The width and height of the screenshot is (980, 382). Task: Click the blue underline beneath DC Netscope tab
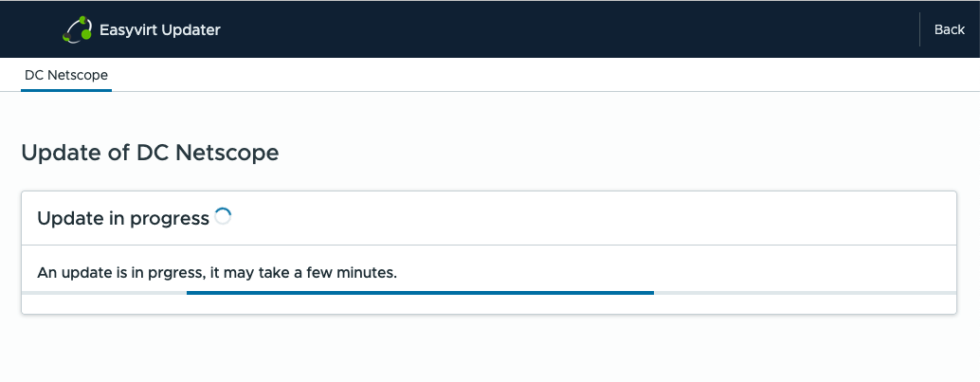click(66, 90)
